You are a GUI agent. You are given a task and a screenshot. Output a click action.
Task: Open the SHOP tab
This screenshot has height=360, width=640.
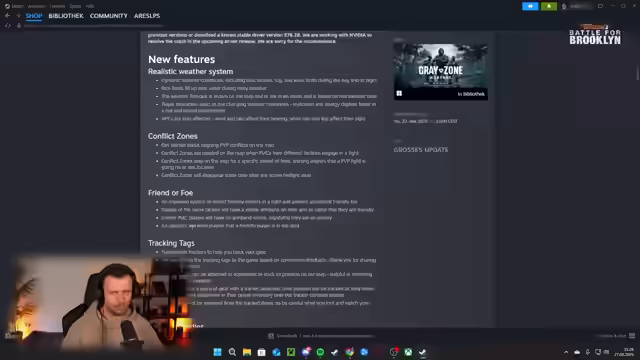[34, 16]
